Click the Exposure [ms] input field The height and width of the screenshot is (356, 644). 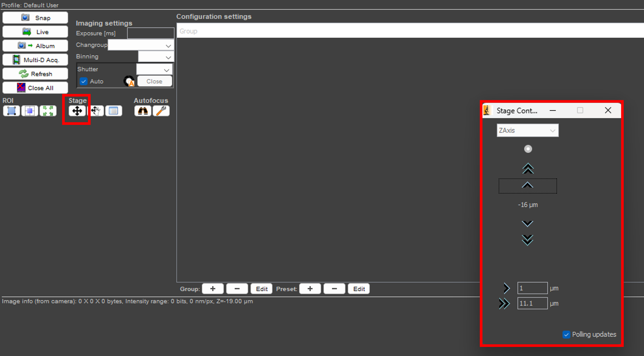coord(151,33)
